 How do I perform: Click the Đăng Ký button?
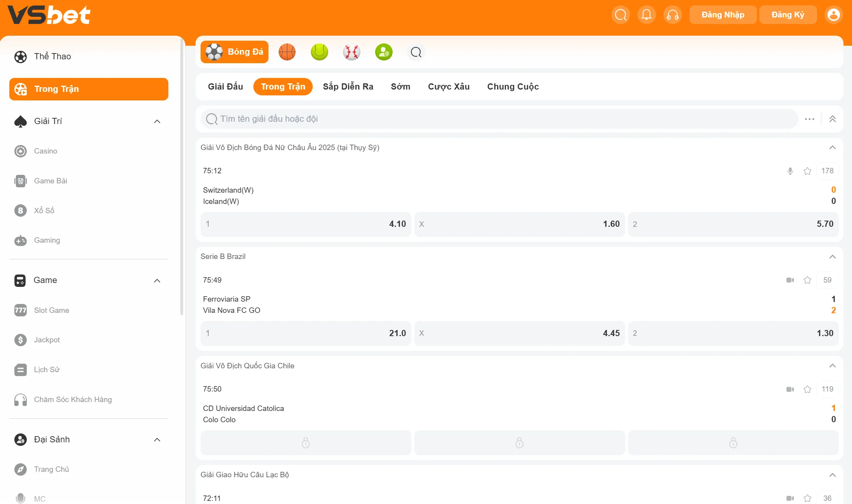coord(788,15)
